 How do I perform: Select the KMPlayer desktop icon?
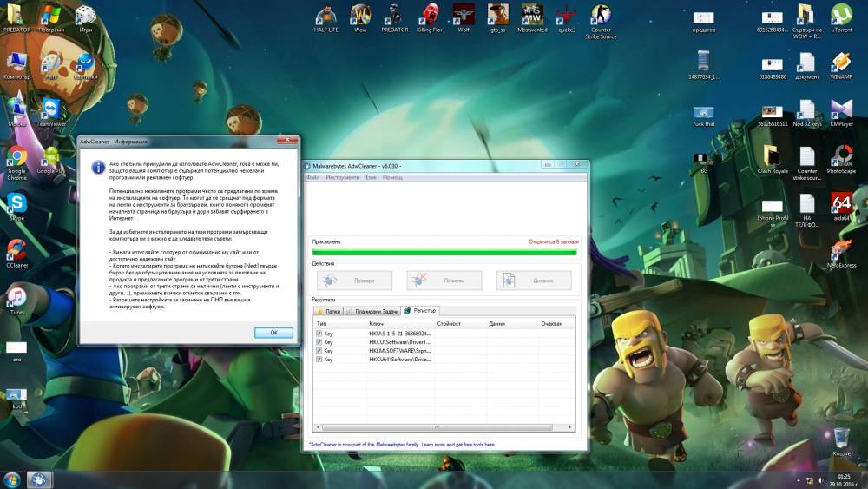[x=841, y=112]
